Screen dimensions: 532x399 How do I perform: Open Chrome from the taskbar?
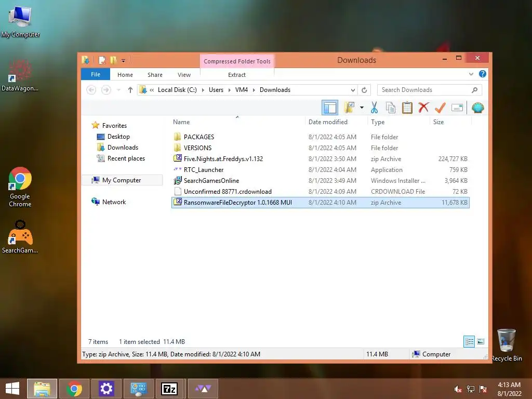pyautogui.click(x=74, y=389)
